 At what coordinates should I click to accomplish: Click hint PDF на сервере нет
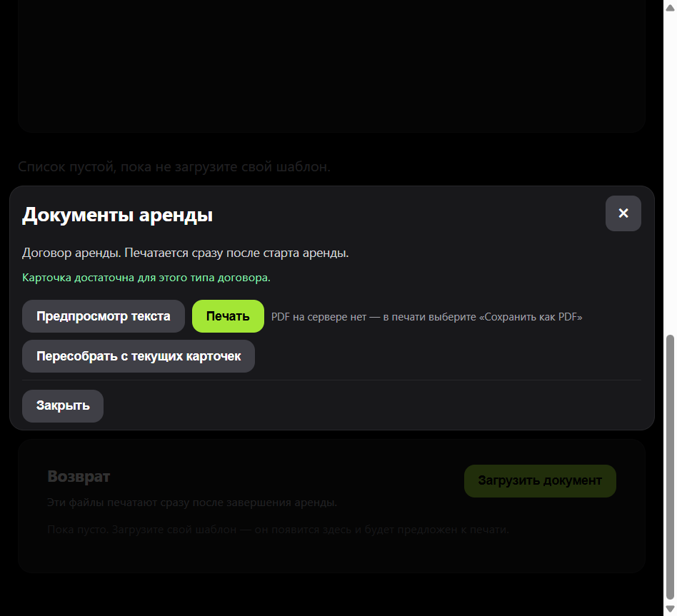click(426, 317)
